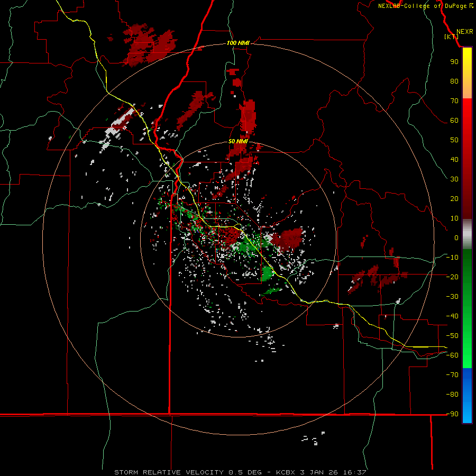This screenshot has height=476, width=476.
Task: Click the positive 30 knot scale label
Action: click(454, 179)
